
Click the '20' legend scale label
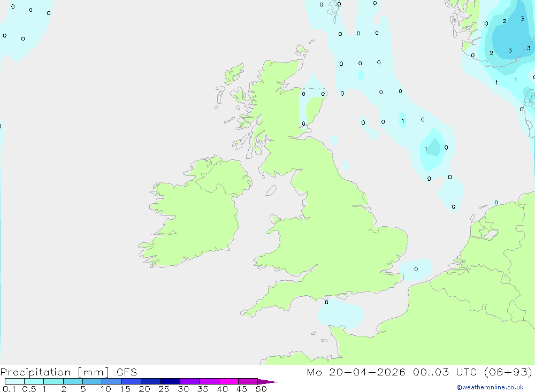144,389
